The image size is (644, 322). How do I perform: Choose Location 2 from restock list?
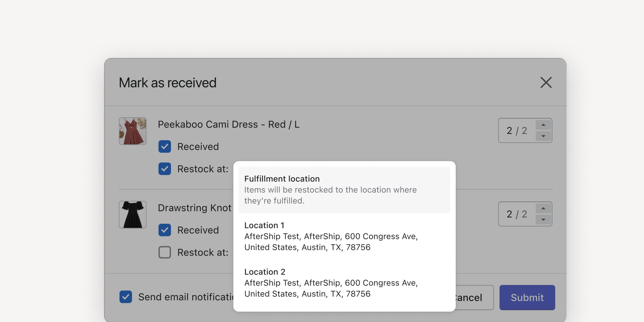344,283
